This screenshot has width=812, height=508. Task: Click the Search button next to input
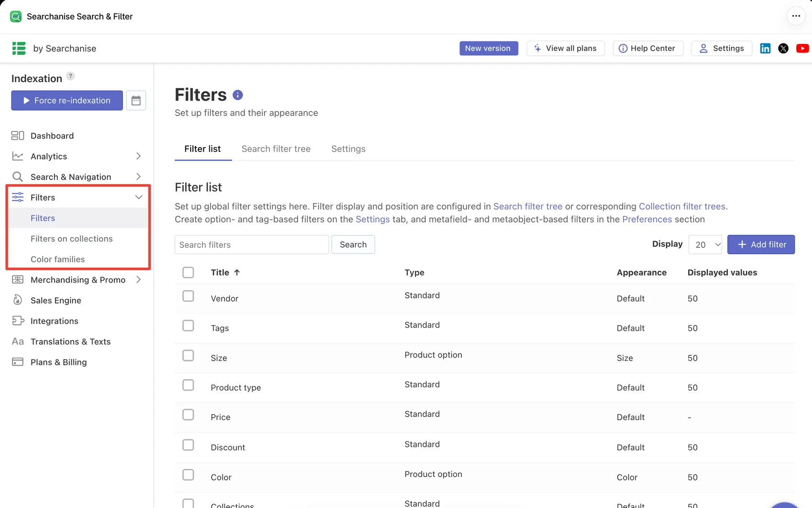point(353,244)
